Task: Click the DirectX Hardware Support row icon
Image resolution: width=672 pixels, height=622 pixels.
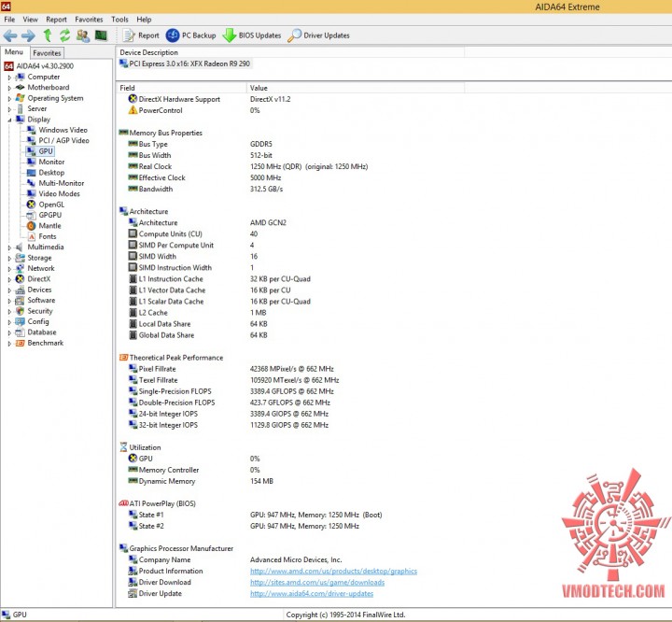Action: (x=133, y=99)
